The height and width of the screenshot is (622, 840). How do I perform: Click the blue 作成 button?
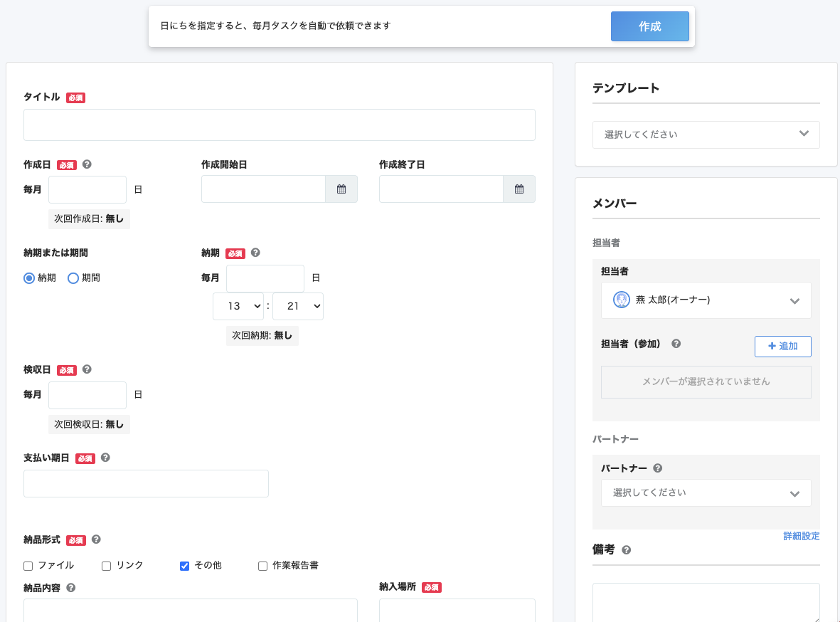tap(649, 26)
